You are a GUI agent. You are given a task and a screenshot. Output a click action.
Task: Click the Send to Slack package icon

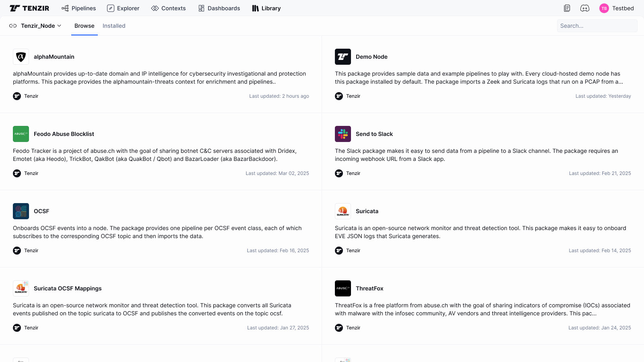pyautogui.click(x=343, y=134)
